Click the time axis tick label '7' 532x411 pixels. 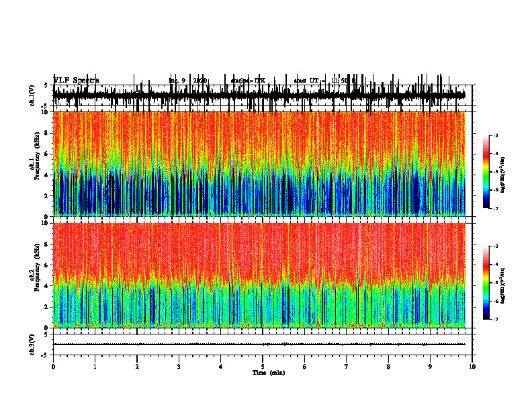click(347, 367)
